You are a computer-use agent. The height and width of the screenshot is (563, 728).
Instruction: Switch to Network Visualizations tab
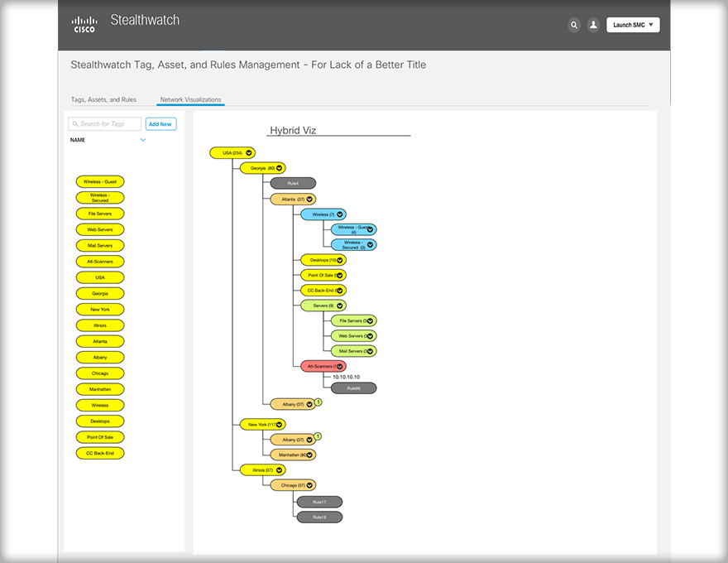(190, 99)
